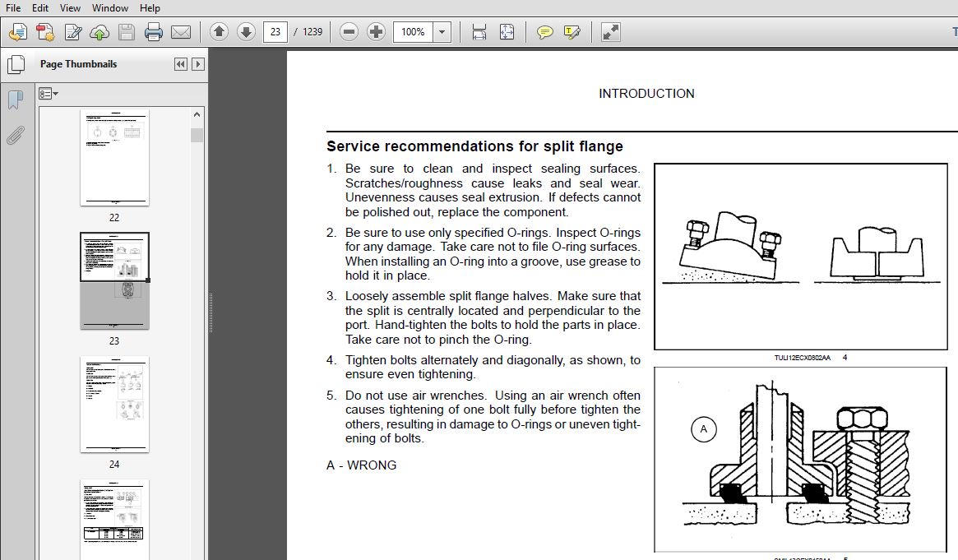Viewport: 958px width, 560px height.
Task: Click the 'A - WRONG' caption text
Action: tap(361, 465)
